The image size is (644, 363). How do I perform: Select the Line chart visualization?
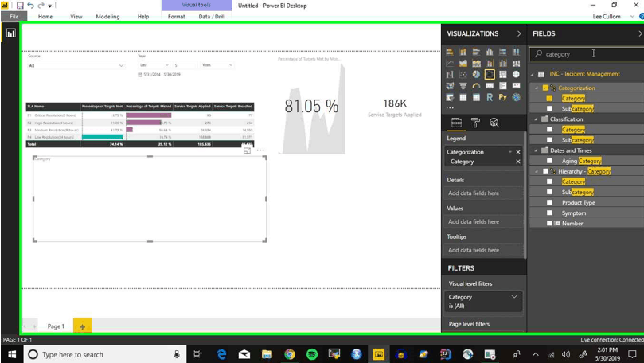tap(450, 63)
